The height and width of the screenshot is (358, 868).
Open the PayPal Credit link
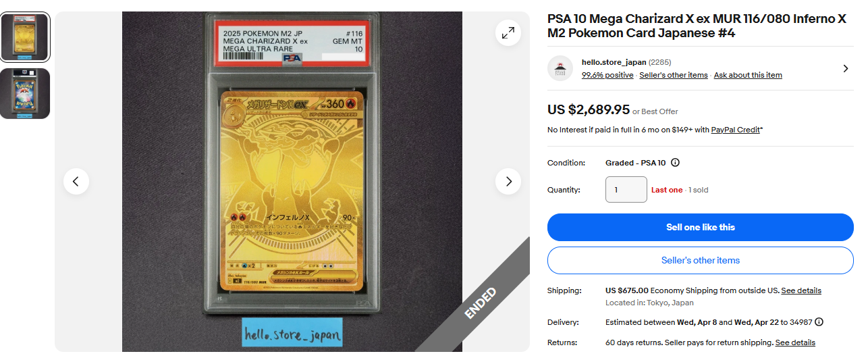click(735, 130)
